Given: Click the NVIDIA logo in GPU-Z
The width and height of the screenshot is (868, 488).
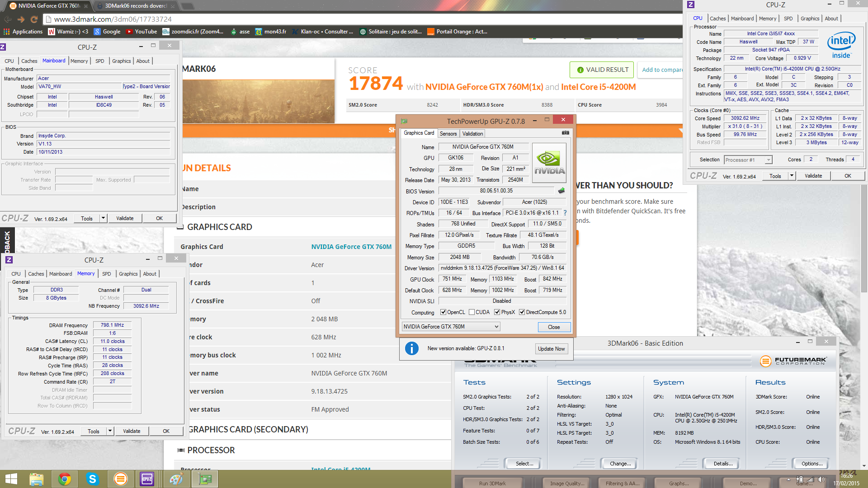Looking at the screenshot, I should pos(549,163).
